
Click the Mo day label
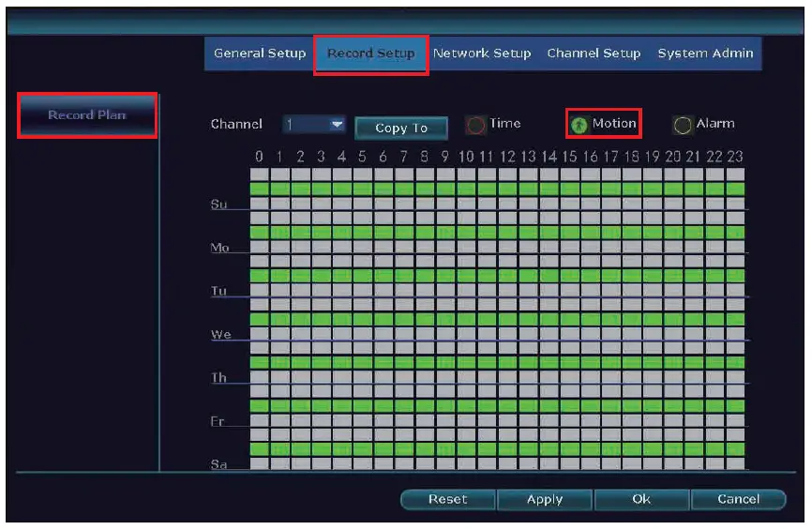[x=219, y=248]
